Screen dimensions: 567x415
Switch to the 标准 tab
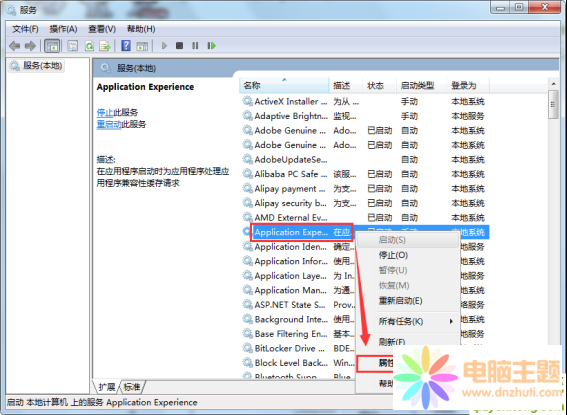[x=132, y=387]
